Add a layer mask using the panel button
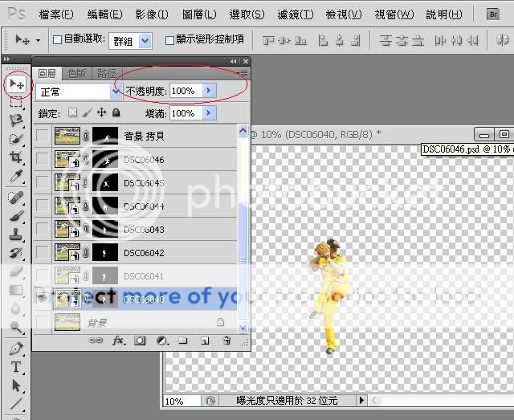 click(140, 340)
